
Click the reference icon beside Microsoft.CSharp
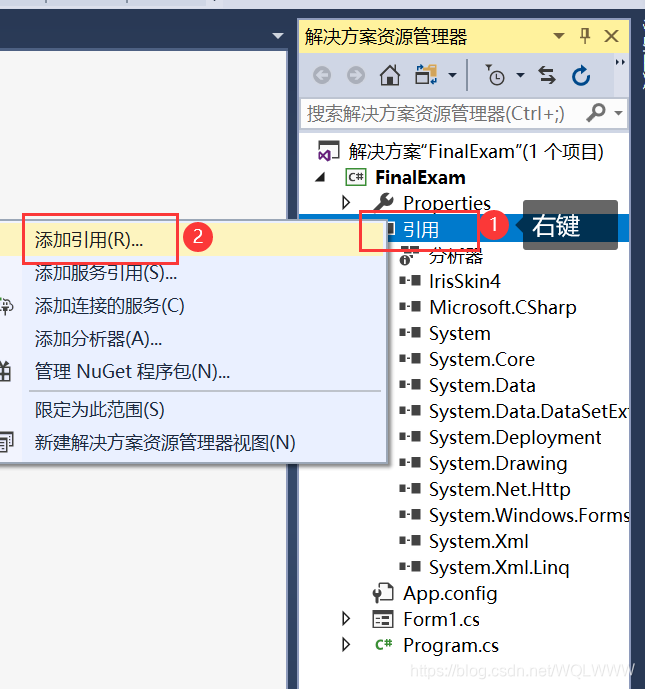[x=410, y=307]
